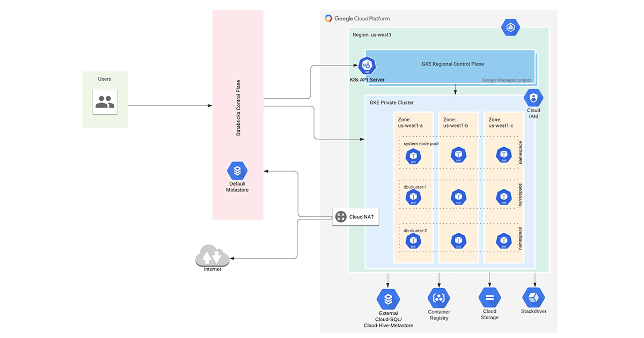644x338 pixels.
Task: Click system node pool pod in us-west1-a
Action: point(413,156)
